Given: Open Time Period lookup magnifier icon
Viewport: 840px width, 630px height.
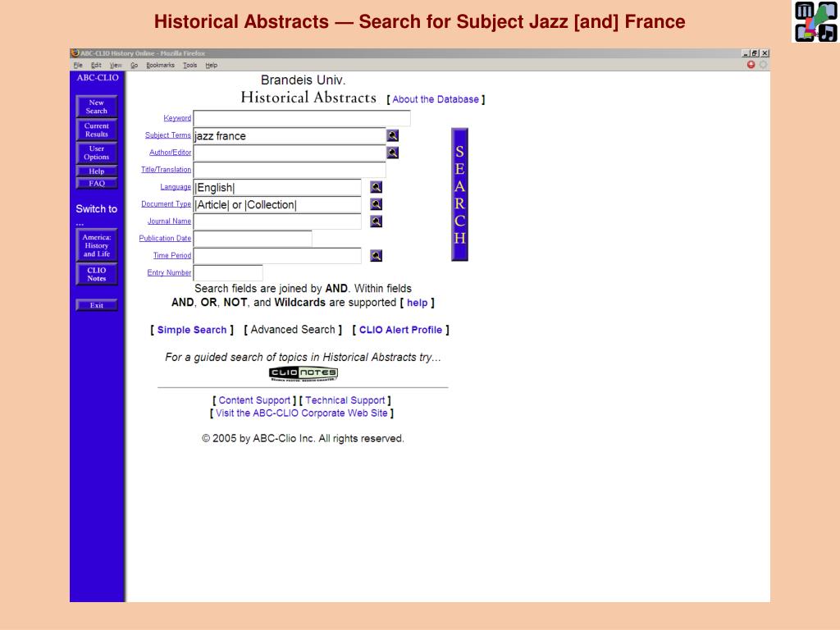Looking at the screenshot, I should tap(376, 256).
